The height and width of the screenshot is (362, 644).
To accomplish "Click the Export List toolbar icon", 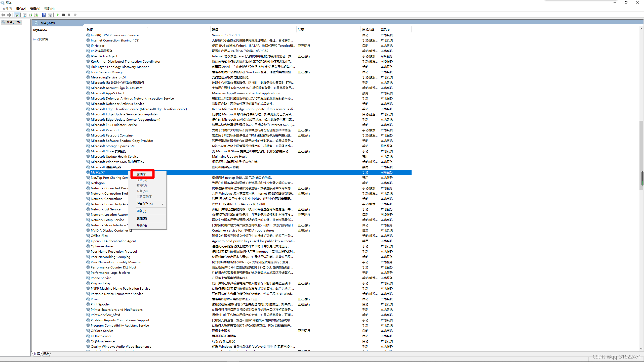I will [x=36, y=15].
